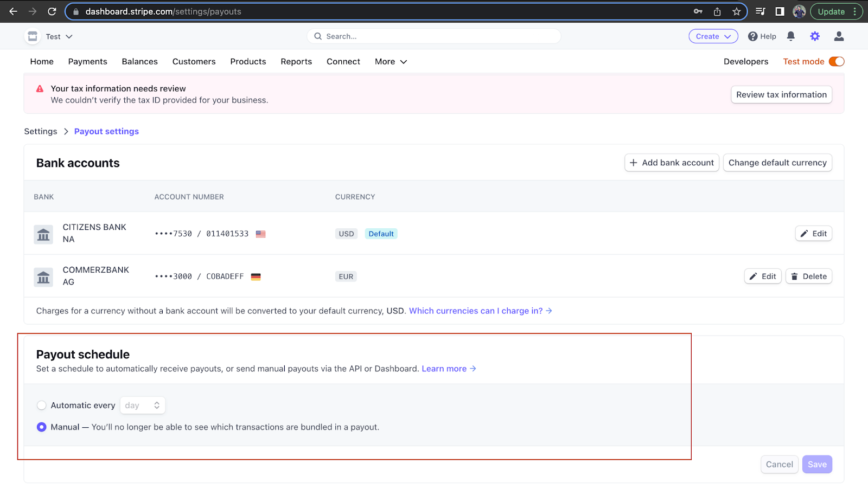
Task: Open the payout interval day dropdown
Action: click(143, 406)
